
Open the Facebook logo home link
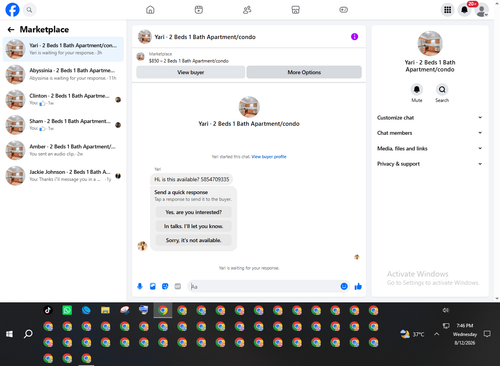[12, 10]
